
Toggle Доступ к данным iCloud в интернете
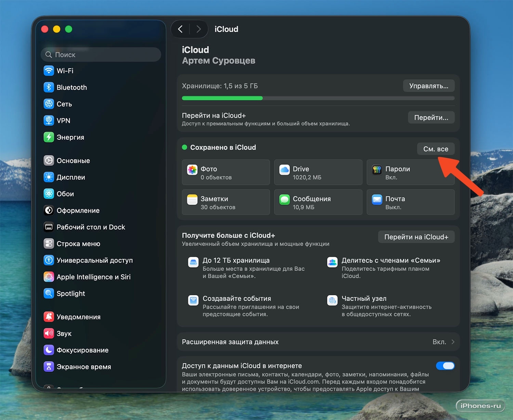point(445,366)
